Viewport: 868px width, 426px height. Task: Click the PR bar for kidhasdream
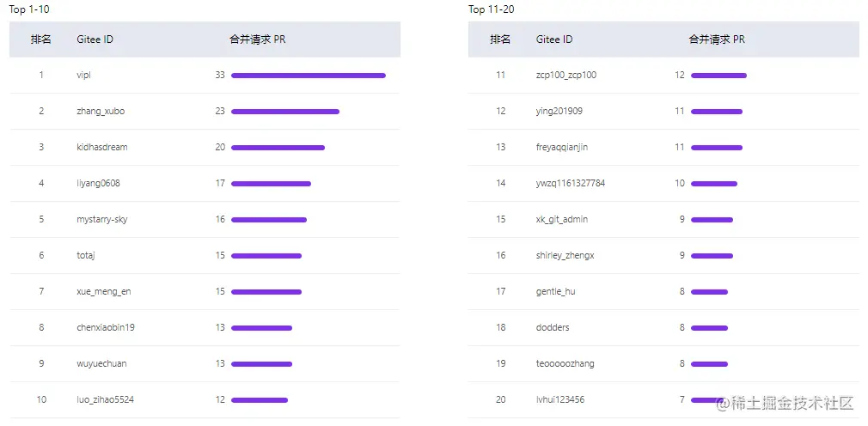coord(278,147)
